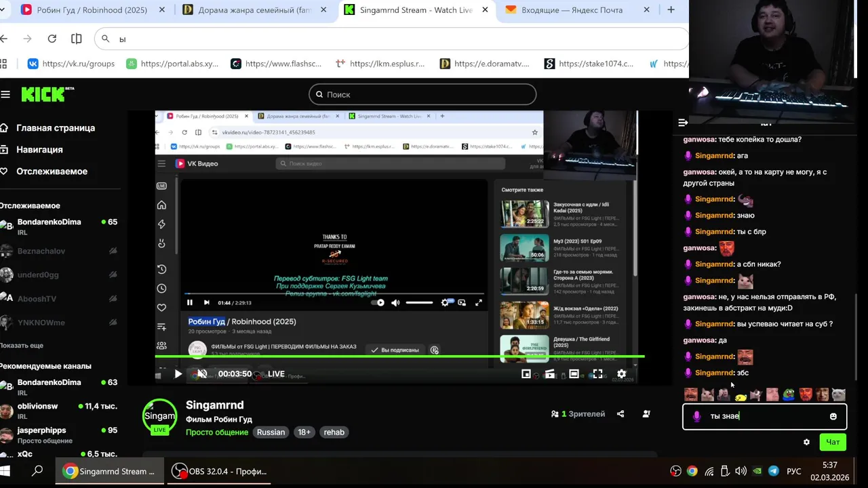Click the 18+ tag
868x488 pixels.
click(x=304, y=432)
